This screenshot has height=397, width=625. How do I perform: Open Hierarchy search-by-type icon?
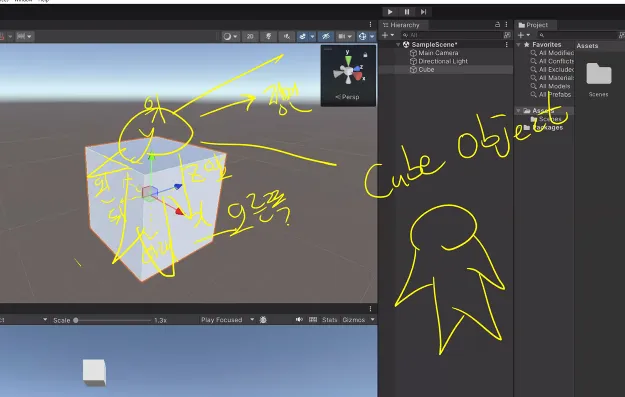pos(507,35)
